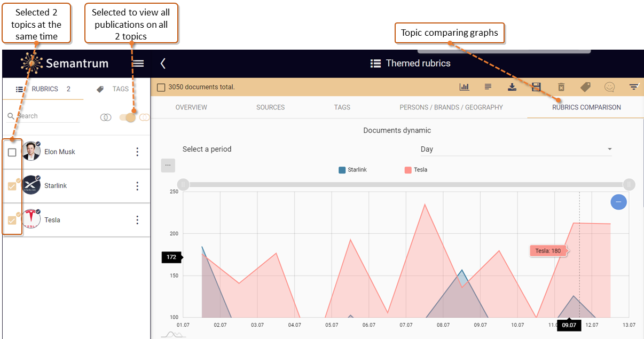Viewport: 644px width, 339px height.
Task: Click the back chevron arrow
Action: tap(163, 64)
